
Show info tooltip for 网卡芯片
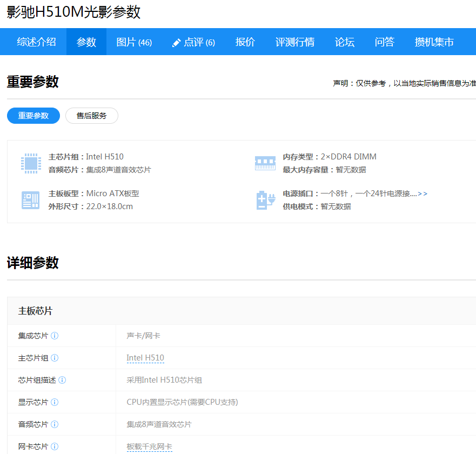[55, 446]
